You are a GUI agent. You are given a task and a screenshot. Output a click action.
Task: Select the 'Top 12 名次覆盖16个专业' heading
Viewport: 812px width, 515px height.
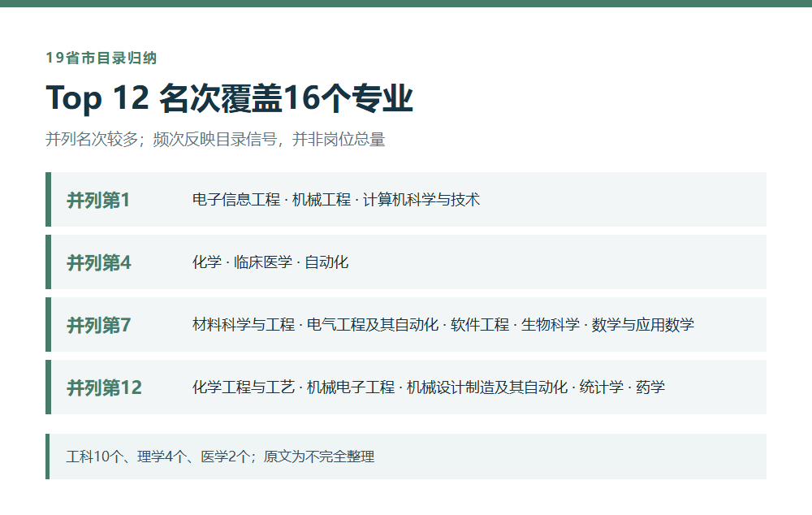pyautogui.click(x=230, y=98)
